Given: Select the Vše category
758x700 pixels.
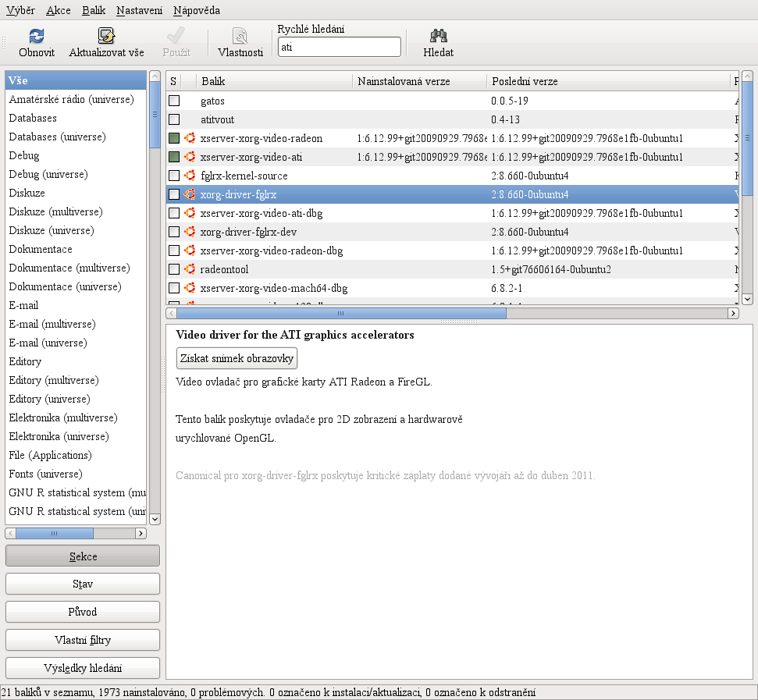Looking at the screenshot, I should [76, 80].
